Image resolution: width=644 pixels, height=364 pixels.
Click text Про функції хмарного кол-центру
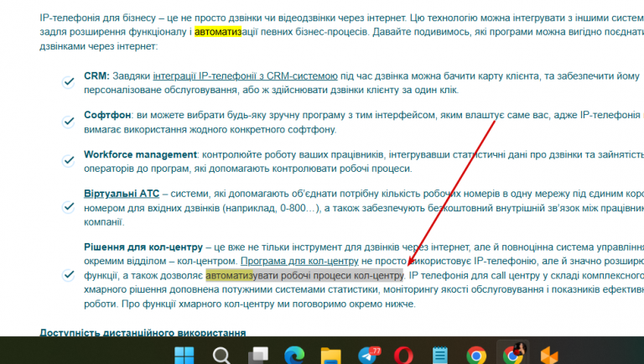pos(199,304)
